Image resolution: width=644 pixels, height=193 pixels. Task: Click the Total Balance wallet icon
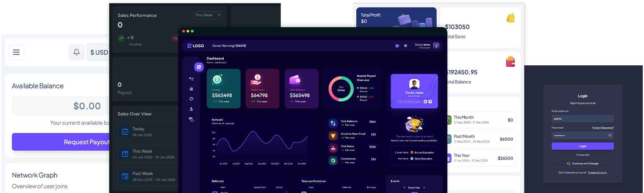pos(295,80)
